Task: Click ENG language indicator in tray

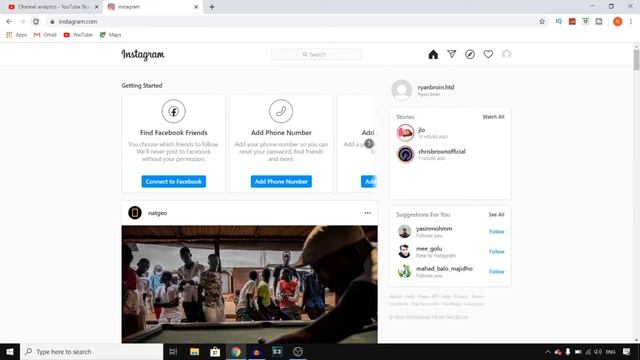Action: pos(611,352)
